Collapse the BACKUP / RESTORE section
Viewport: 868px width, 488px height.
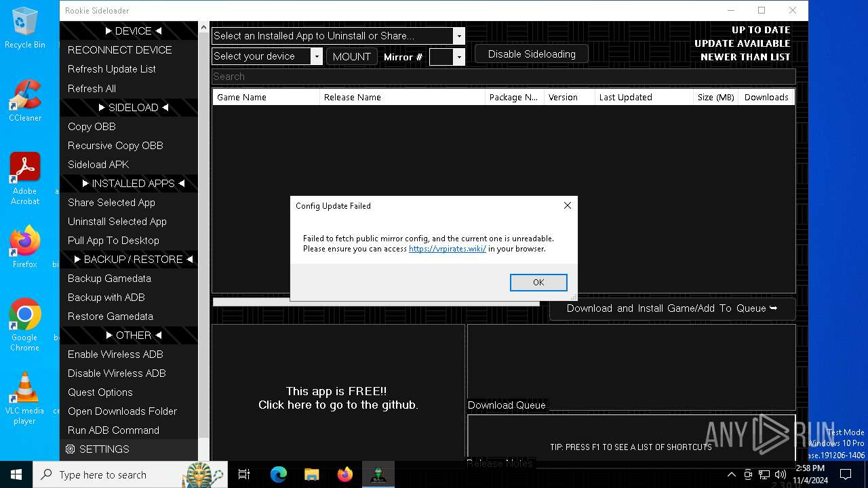click(129, 260)
